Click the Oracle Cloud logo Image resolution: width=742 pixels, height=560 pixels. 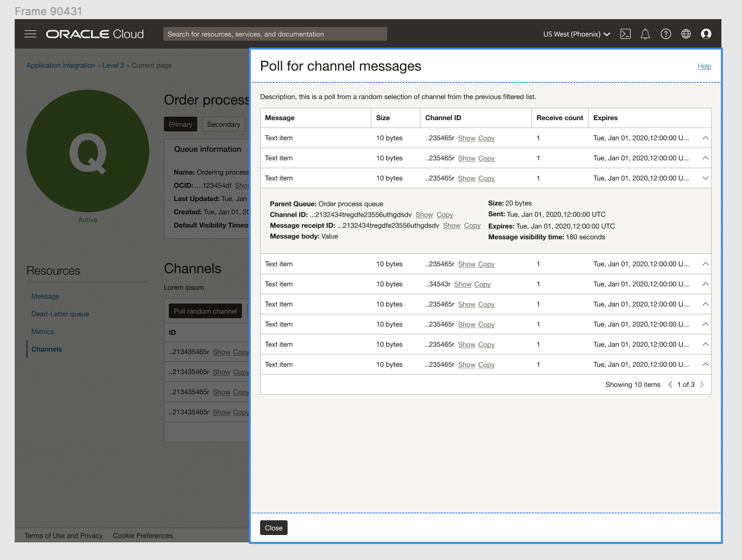(x=94, y=33)
